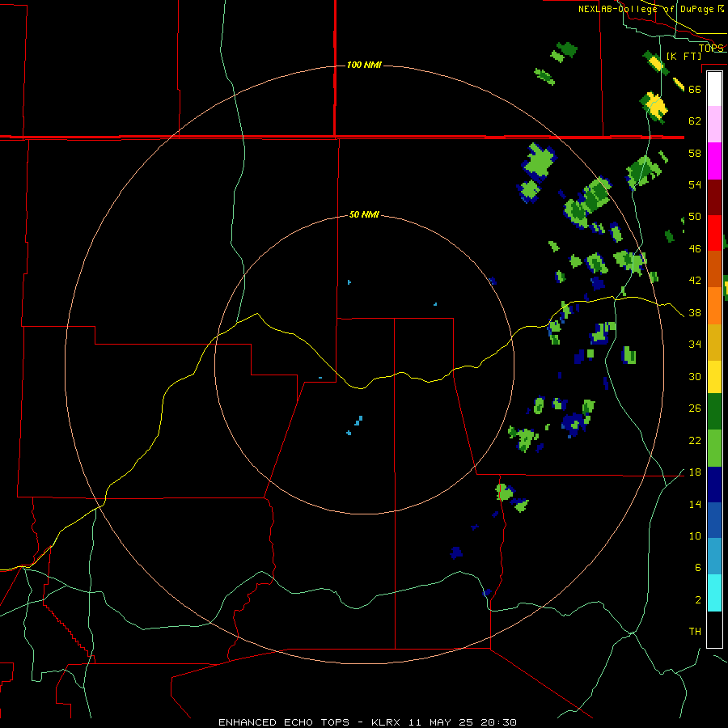Click the TH threshold label on the scale
The width and height of the screenshot is (728, 728).
(x=695, y=632)
